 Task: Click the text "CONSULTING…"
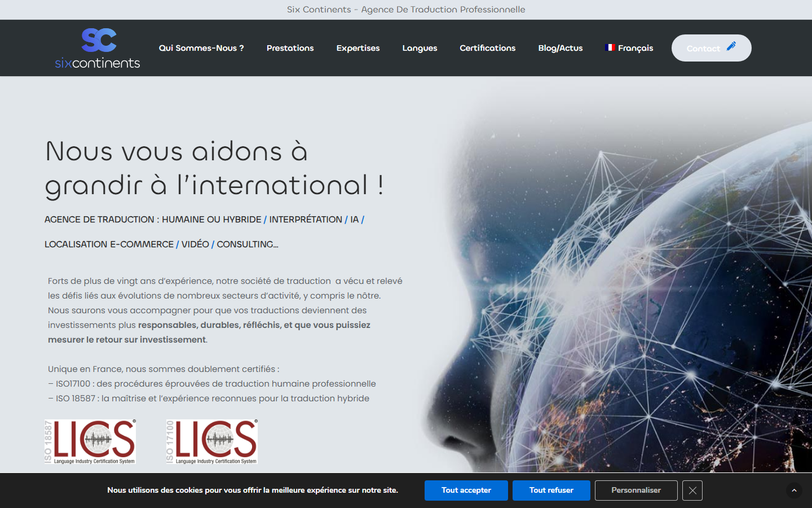pyautogui.click(x=248, y=244)
